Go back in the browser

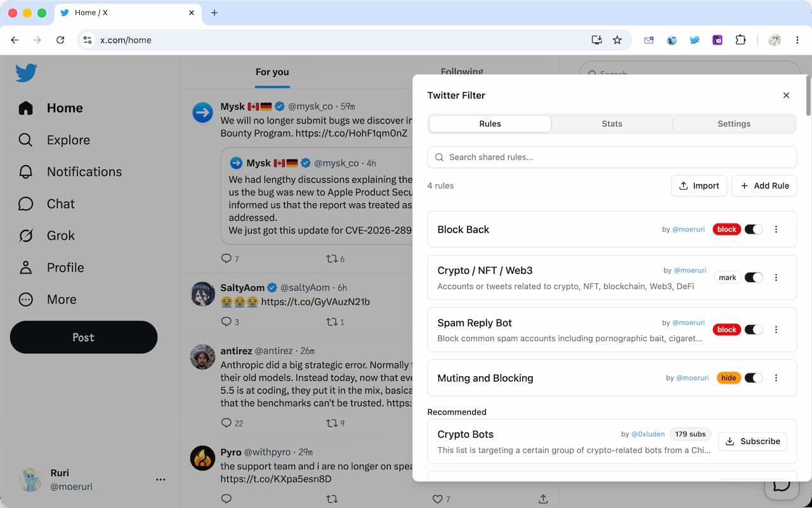tap(15, 40)
